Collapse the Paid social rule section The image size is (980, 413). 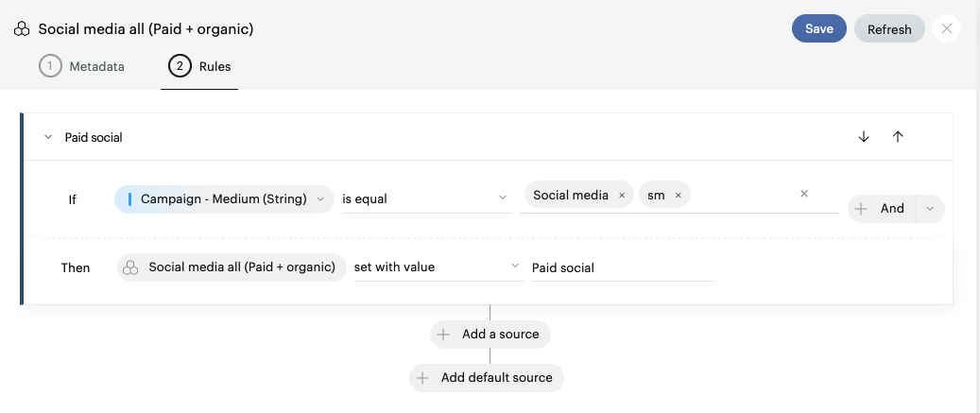click(48, 138)
